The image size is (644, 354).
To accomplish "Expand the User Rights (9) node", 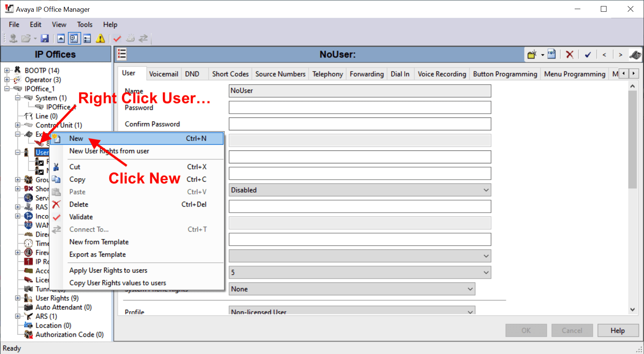I will (x=17, y=298).
